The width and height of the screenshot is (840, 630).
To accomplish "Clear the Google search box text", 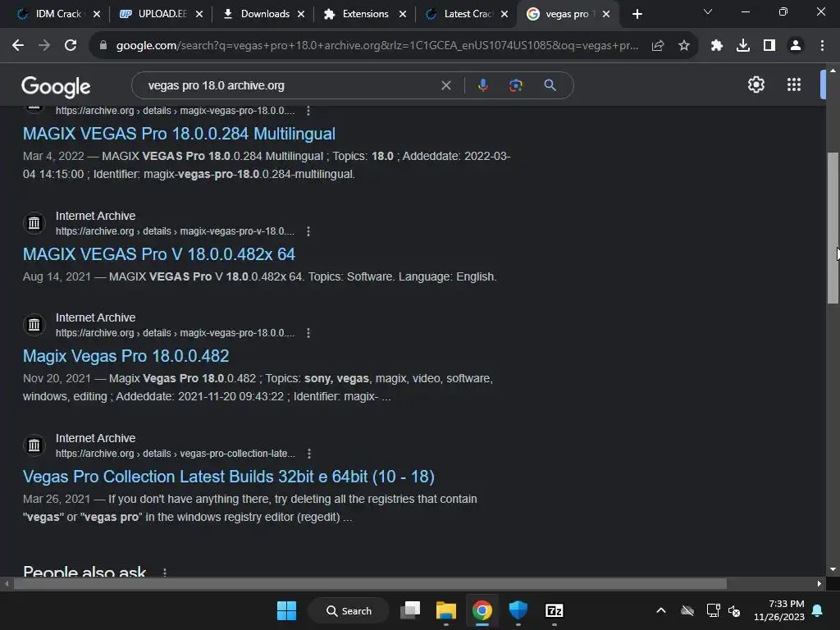I will [x=445, y=85].
